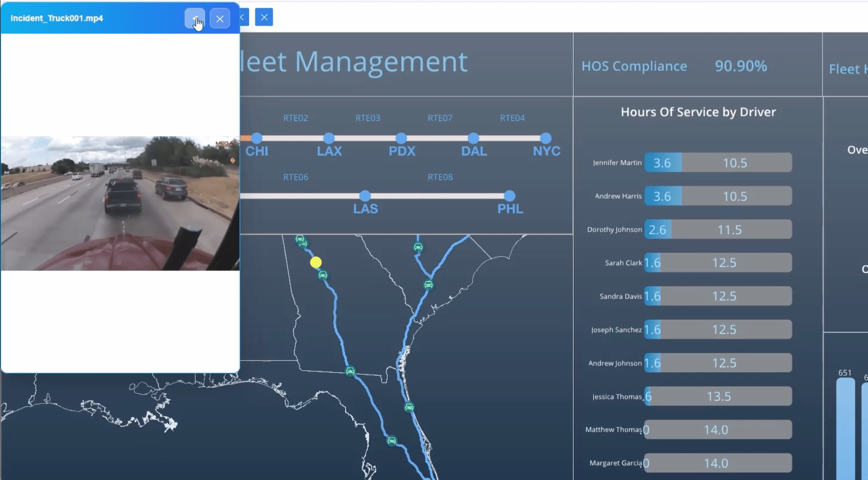The width and height of the screenshot is (868, 480).
Task: Click the PDX stop node
Action: tap(401, 138)
